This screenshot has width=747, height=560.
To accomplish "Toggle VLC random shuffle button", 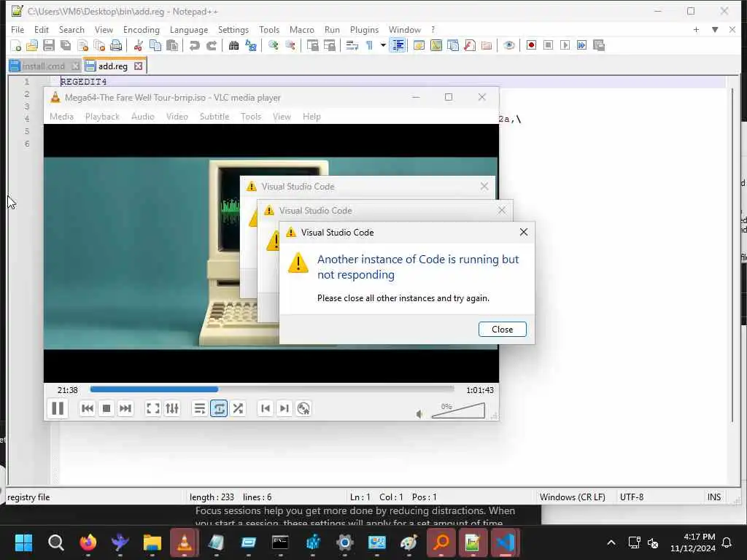I will [x=238, y=408].
